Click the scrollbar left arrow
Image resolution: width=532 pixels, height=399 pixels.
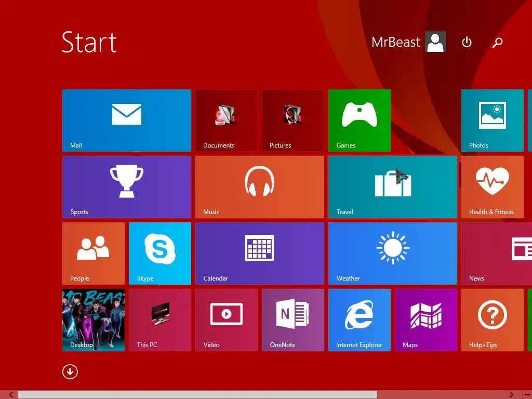pyautogui.click(x=11, y=395)
